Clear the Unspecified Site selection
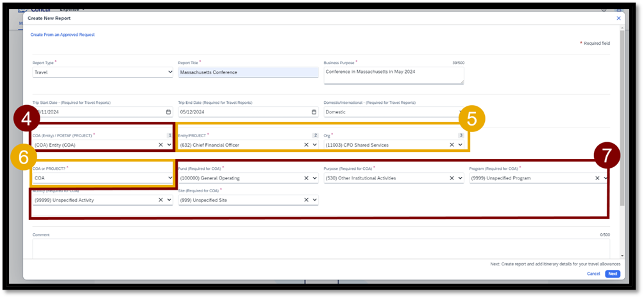The image size is (644, 298). pos(307,200)
